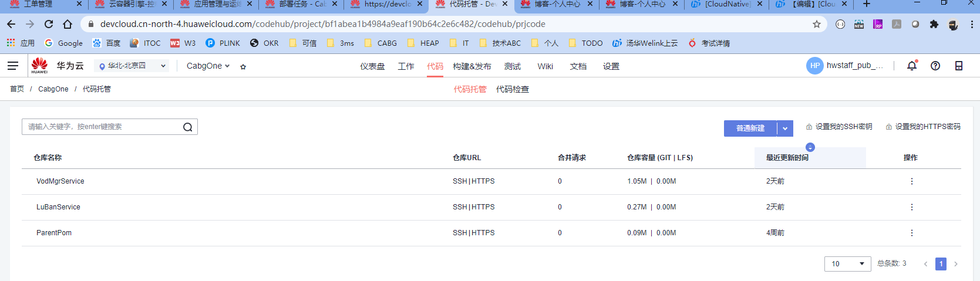Open the TODO bookmarks folder
Viewport: 980px width, 281px height.
[x=585, y=43]
